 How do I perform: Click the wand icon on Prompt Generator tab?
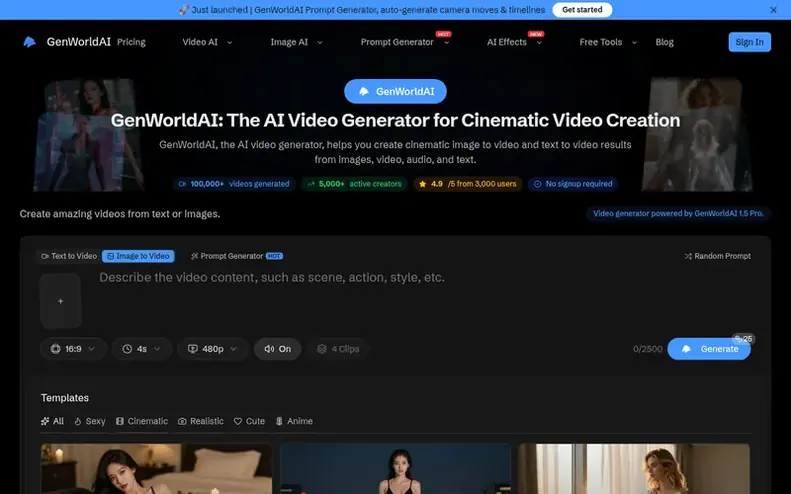[x=194, y=256]
